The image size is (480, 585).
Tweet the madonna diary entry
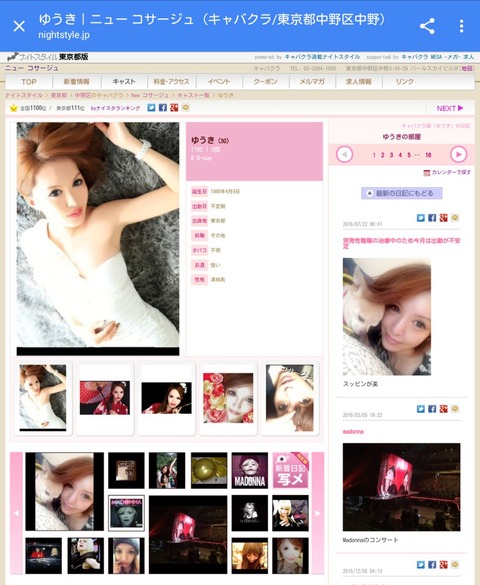point(421,409)
